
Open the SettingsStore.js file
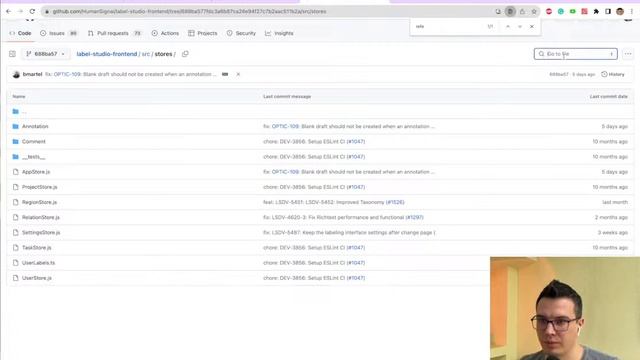click(41, 232)
